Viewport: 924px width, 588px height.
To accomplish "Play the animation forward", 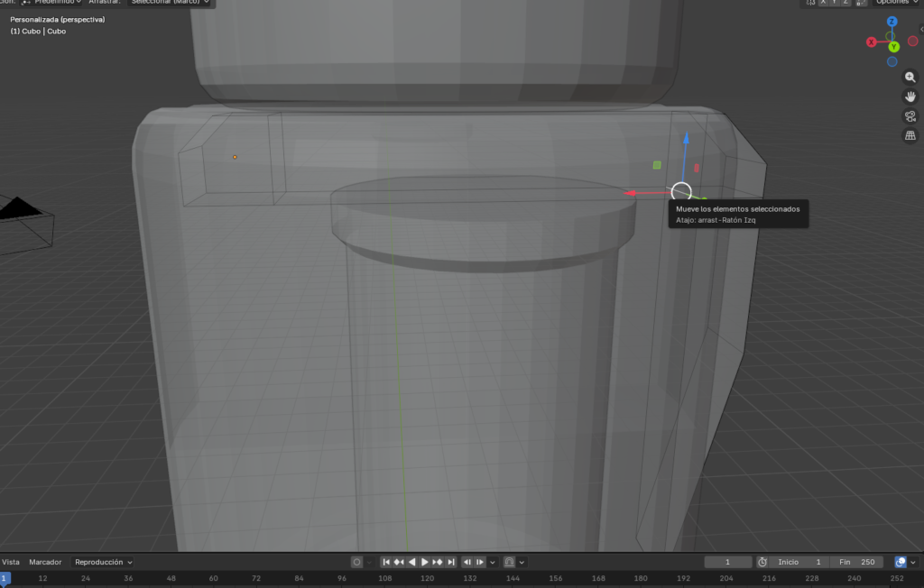I will coord(424,562).
